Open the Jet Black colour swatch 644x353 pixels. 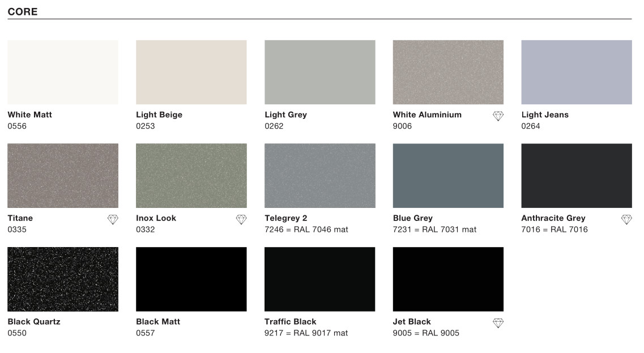448,279
